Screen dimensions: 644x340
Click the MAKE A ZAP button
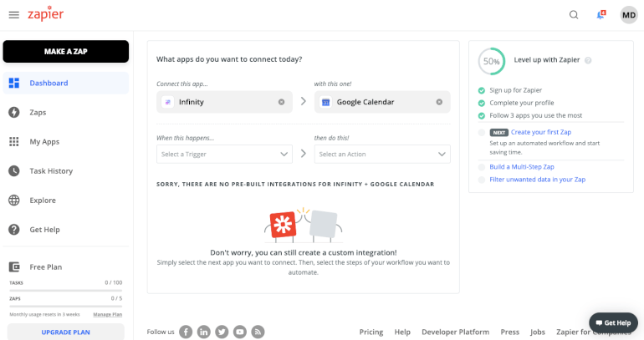66,51
